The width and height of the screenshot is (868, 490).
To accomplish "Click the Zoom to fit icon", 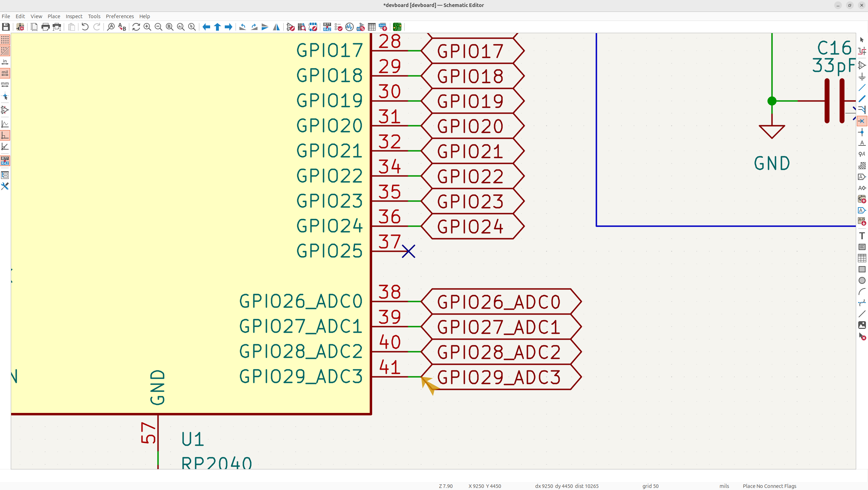I will [x=170, y=27].
